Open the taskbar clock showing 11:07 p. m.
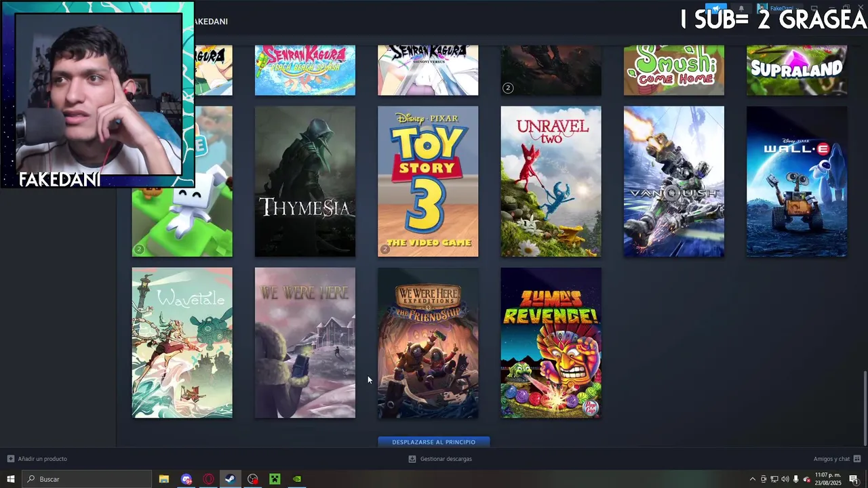 coord(828,479)
